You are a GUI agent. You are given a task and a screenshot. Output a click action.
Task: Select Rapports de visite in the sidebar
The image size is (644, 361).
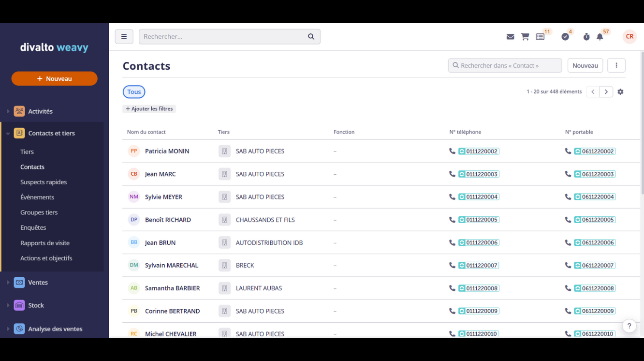point(45,242)
